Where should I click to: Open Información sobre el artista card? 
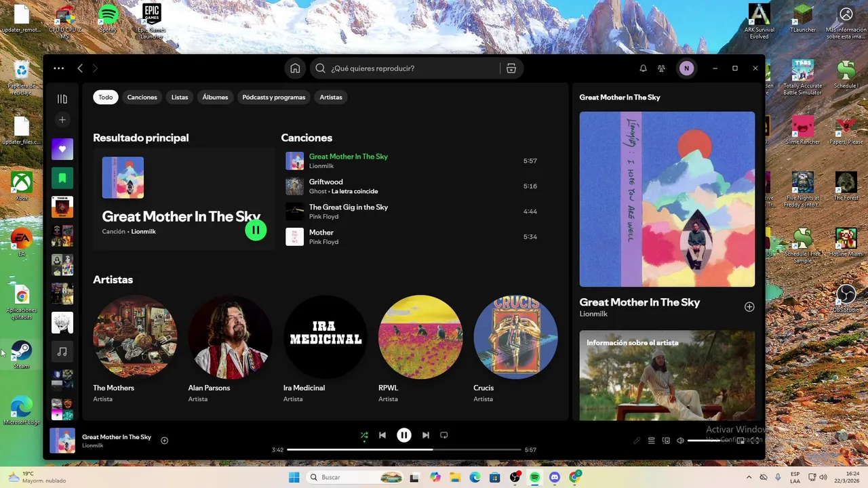click(667, 375)
